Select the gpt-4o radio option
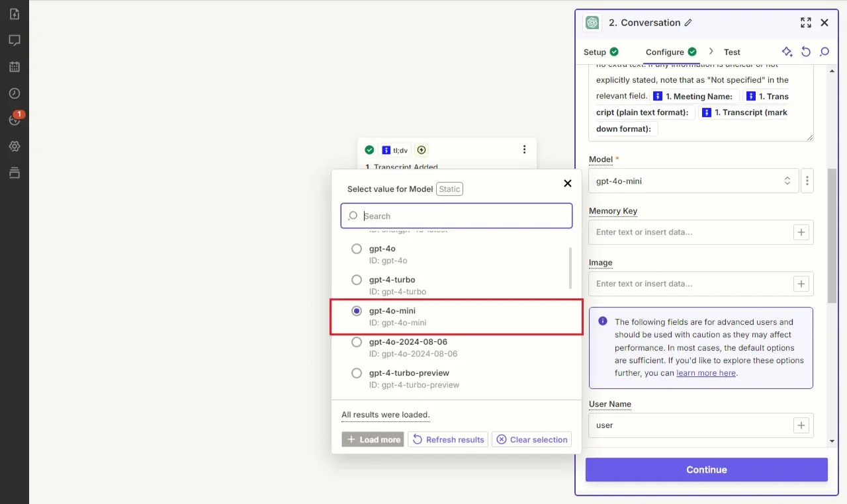Screen dimensions: 847x504 point(357,249)
